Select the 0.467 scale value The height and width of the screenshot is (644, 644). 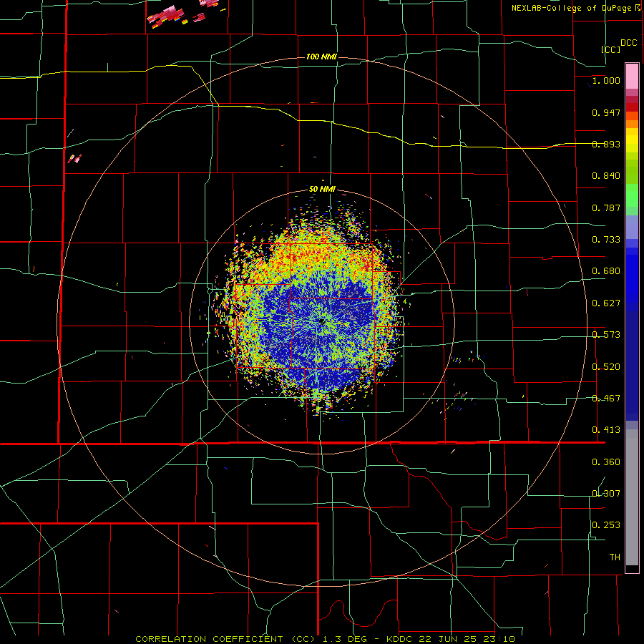pyautogui.click(x=606, y=399)
